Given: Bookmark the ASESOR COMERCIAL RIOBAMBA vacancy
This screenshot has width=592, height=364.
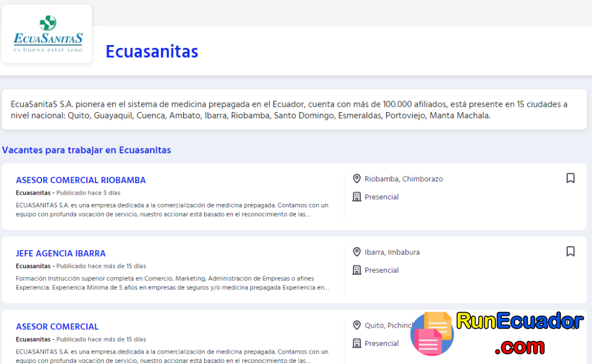Looking at the screenshot, I should click(571, 178).
